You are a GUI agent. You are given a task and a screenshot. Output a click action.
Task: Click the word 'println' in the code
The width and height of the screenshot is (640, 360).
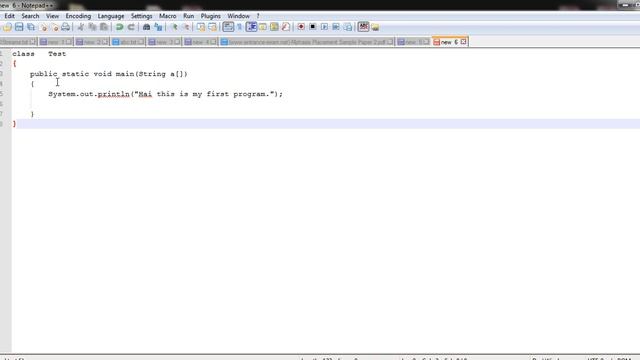coord(113,94)
